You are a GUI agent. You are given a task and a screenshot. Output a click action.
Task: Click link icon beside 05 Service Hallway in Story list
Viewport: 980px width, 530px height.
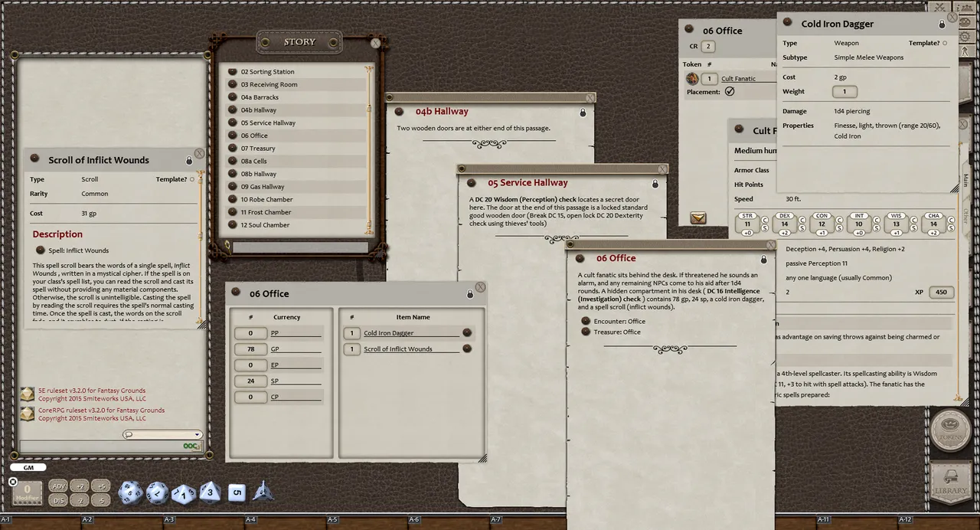pos(233,123)
